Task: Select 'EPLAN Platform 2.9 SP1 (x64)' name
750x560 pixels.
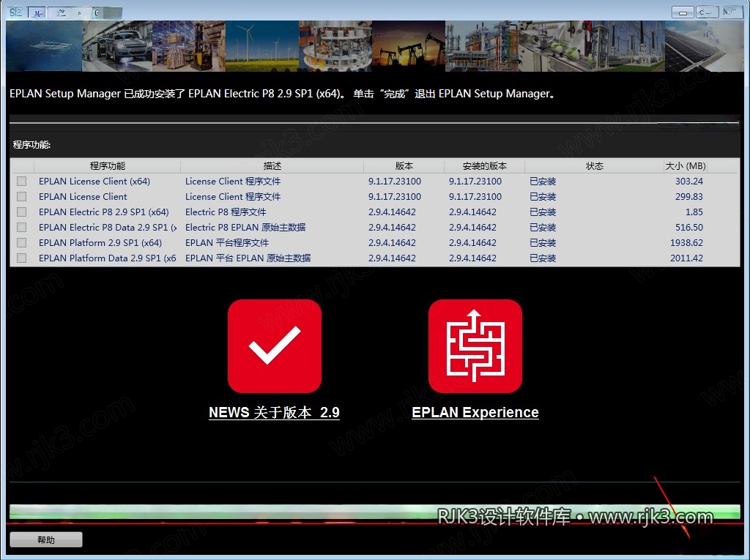Action: point(100,242)
